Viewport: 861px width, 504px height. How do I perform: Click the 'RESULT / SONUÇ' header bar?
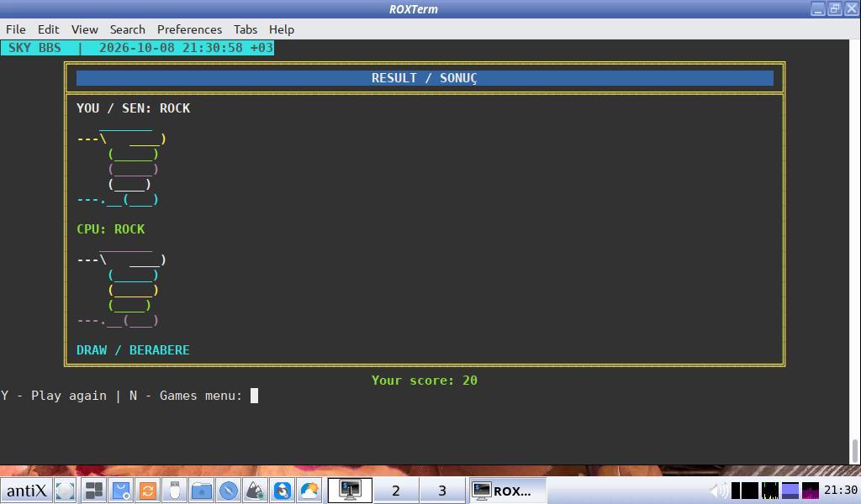click(425, 78)
